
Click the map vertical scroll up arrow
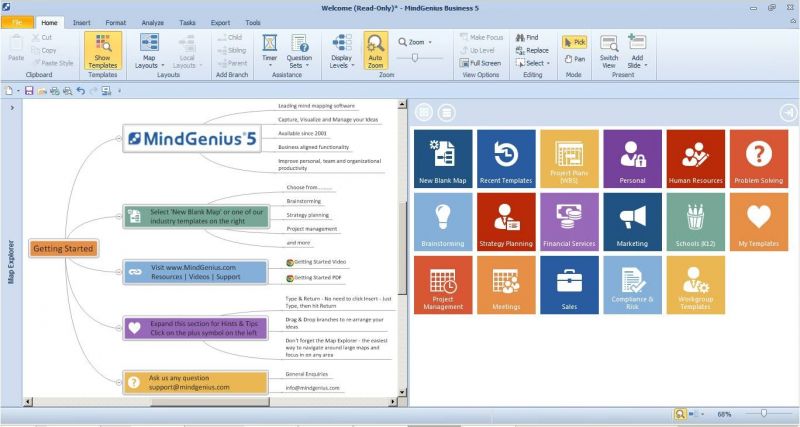[x=402, y=104]
